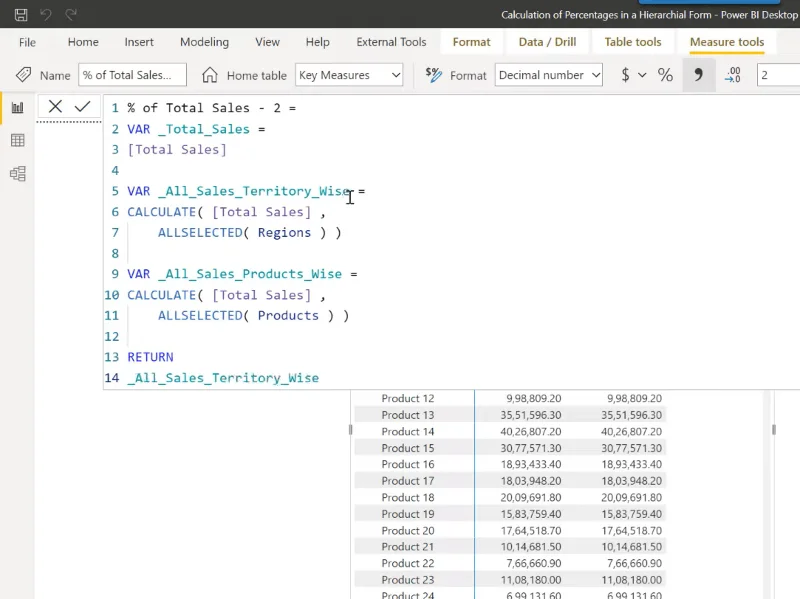Click the RETURN keyword on line 13
800x599 pixels.
151,357
